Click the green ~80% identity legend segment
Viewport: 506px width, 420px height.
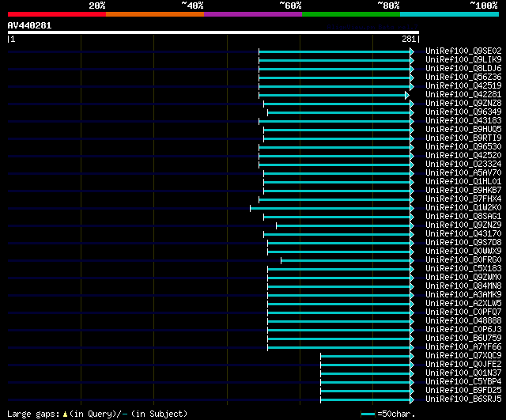pos(351,14)
